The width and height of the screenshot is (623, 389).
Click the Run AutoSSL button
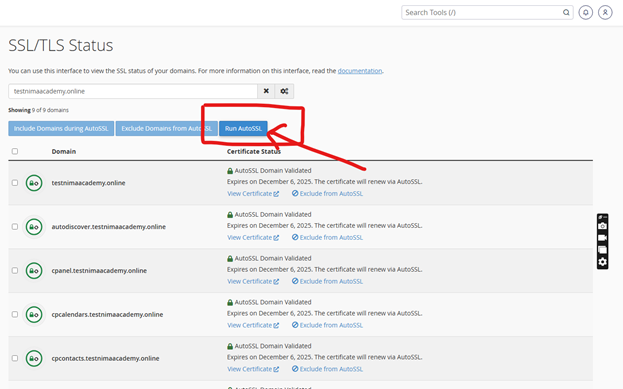tap(243, 128)
